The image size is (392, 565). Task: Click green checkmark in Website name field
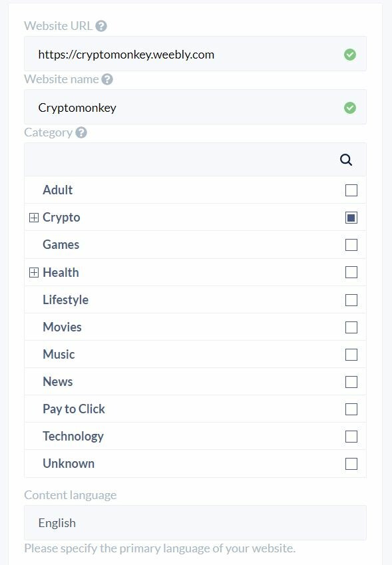[x=350, y=108]
